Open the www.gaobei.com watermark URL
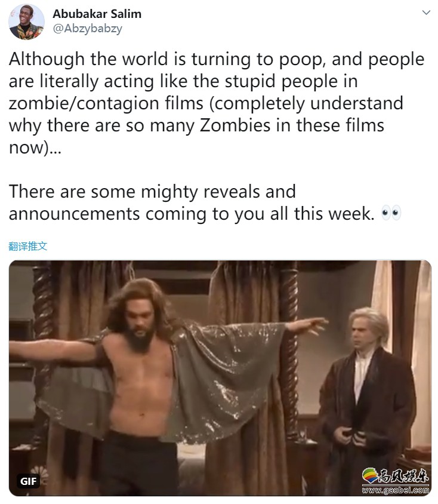 (x=396, y=490)
